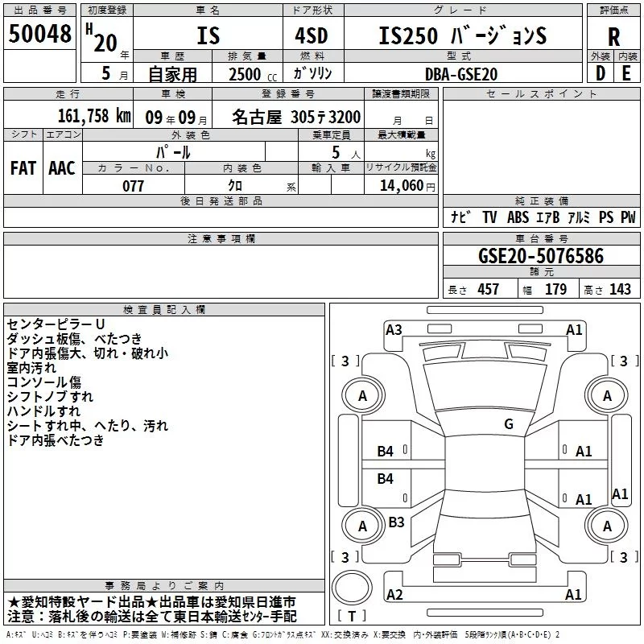Click B3 damage mark on diagram
Image resolution: width=644 pixels, height=644 pixels.
click(396, 522)
